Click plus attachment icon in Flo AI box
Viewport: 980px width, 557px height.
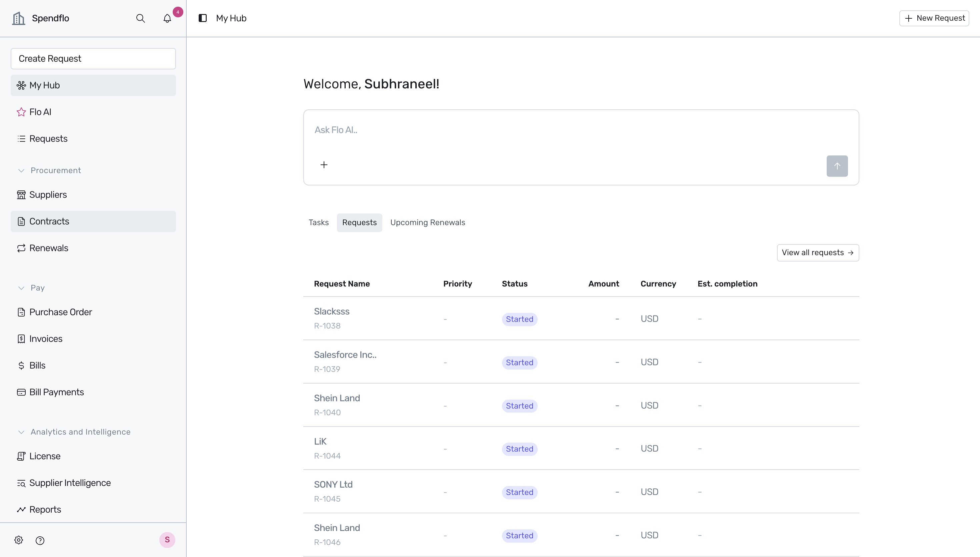tap(324, 165)
